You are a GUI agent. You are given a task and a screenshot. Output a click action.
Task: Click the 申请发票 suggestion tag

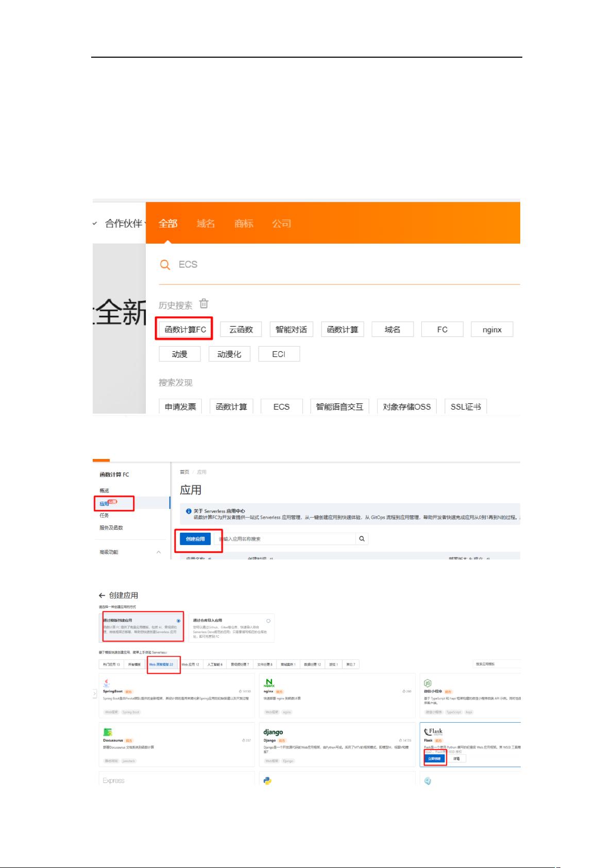pyautogui.click(x=180, y=407)
